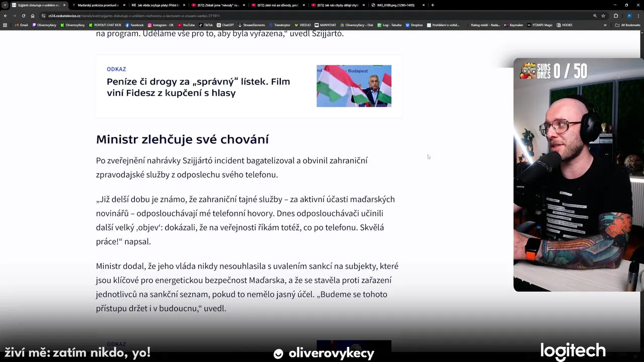Screen dimensions: 644x362
Task: Switch to the Získali jsme "návody" YouTube tab
Action: (x=217, y=5)
